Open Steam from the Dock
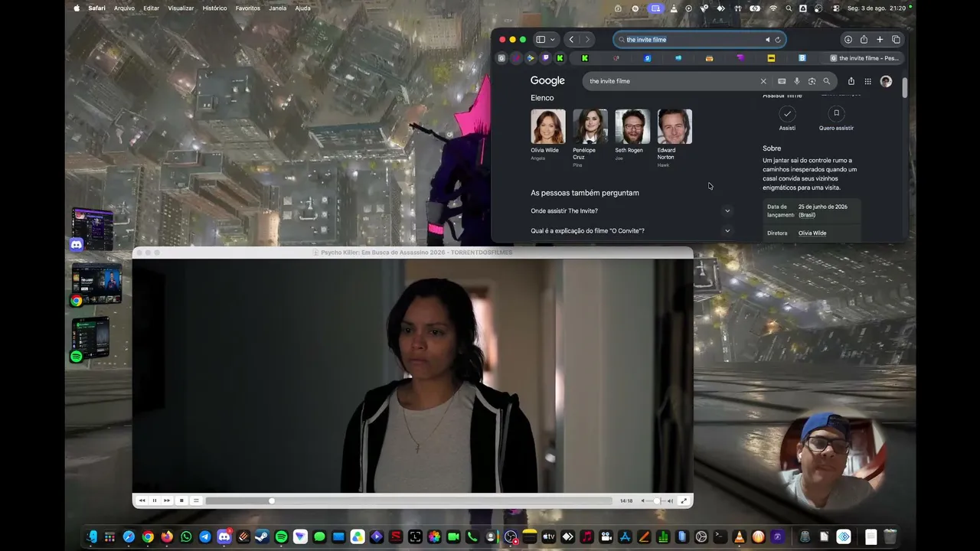This screenshot has height=551, width=980. tap(262, 537)
